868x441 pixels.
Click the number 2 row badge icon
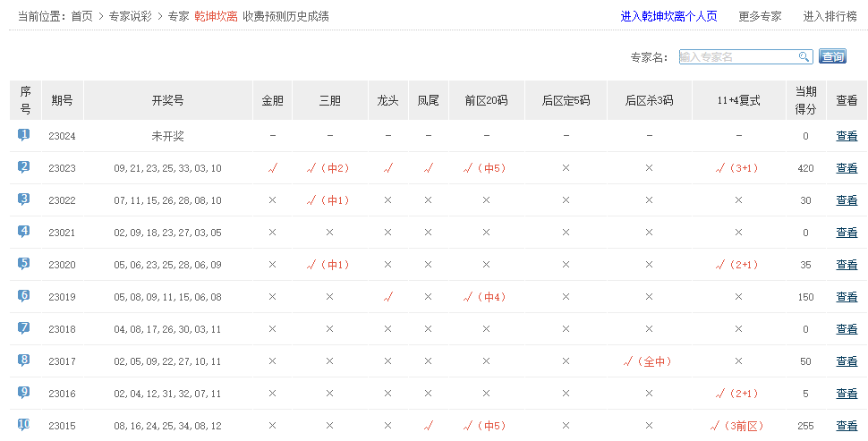pyautogui.click(x=24, y=167)
